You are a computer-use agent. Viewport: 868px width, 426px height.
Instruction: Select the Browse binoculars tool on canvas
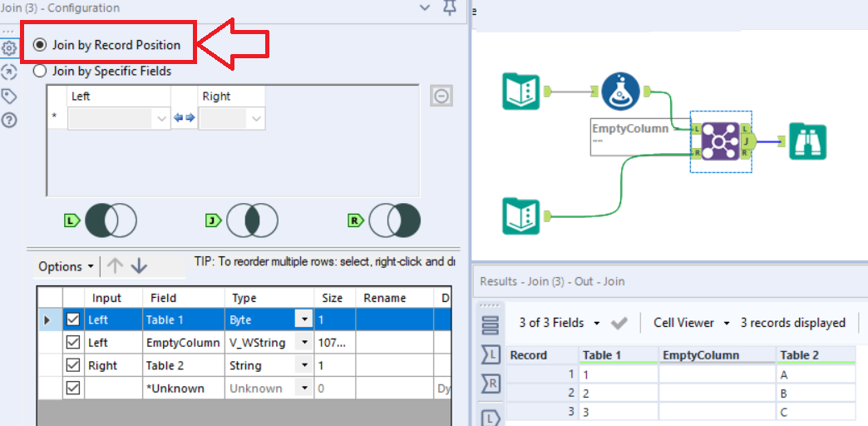tap(807, 141)
